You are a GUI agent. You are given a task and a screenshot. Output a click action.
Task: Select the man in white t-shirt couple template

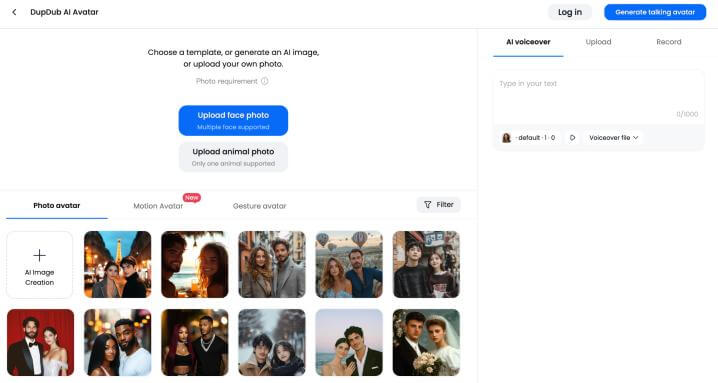click(x=117, y=342)
